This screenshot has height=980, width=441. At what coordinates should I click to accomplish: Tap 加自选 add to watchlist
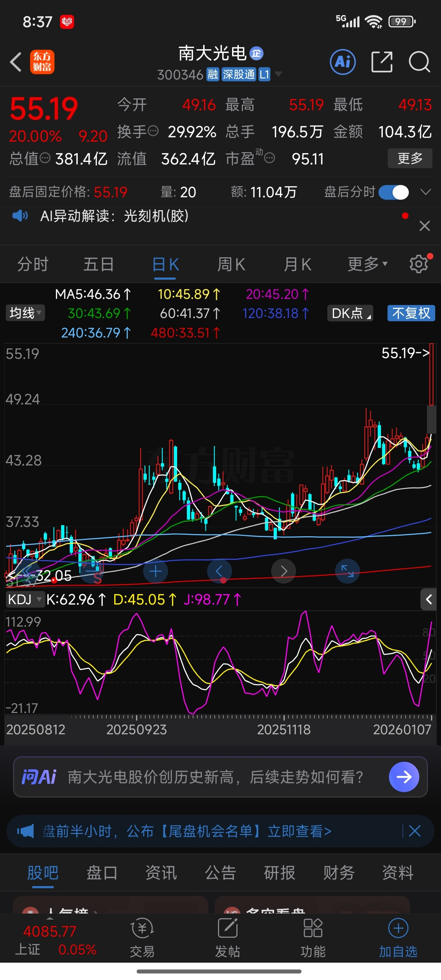398,938
